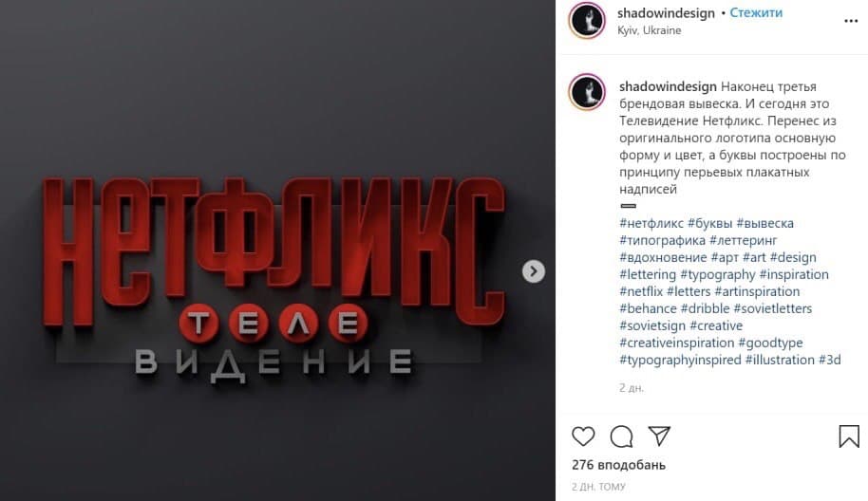
Task: Follow the account via Стежити
Action: [756, 12]
